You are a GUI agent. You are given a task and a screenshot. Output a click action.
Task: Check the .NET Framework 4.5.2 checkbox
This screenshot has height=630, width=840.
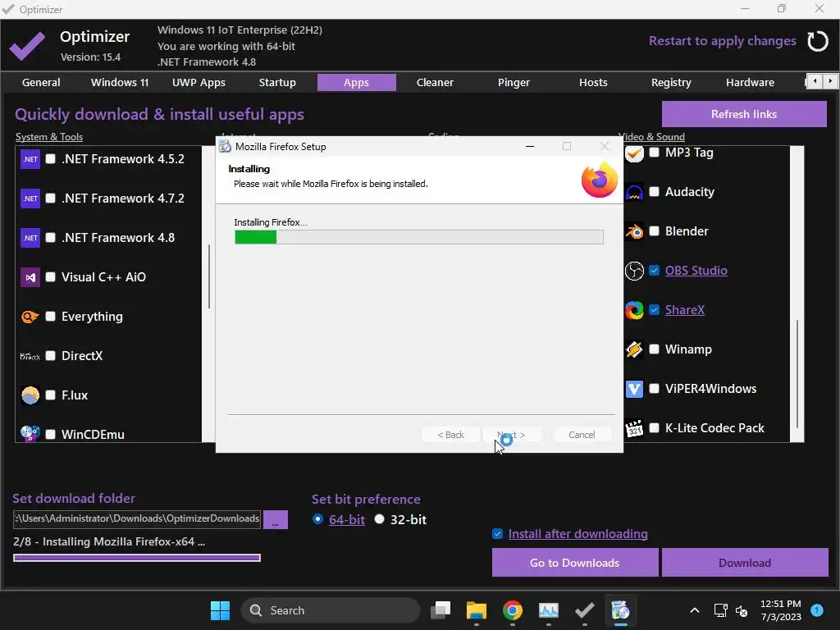[x=50, y=159]
